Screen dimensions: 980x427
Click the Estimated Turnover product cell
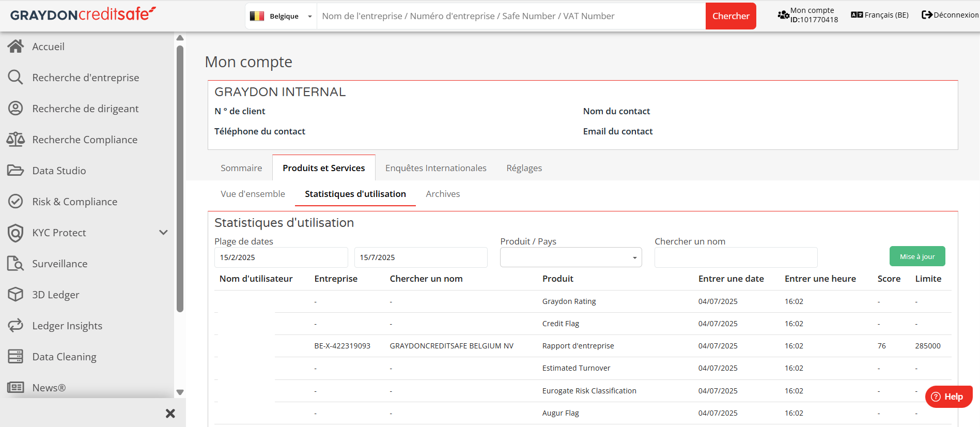576,368
